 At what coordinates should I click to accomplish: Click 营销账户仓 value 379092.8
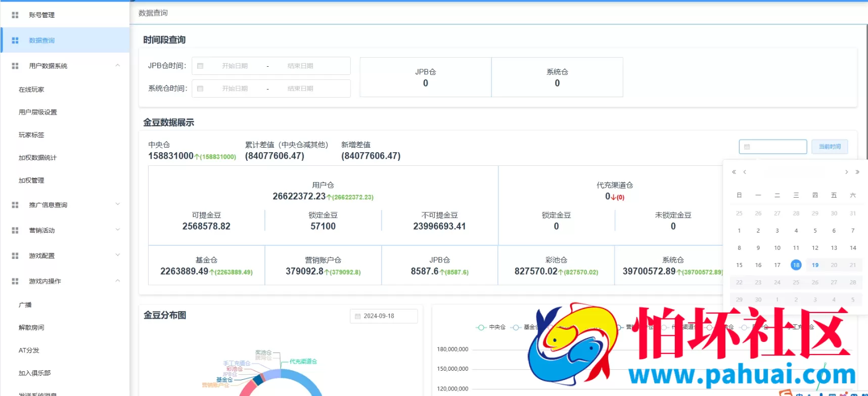(304, 271)
